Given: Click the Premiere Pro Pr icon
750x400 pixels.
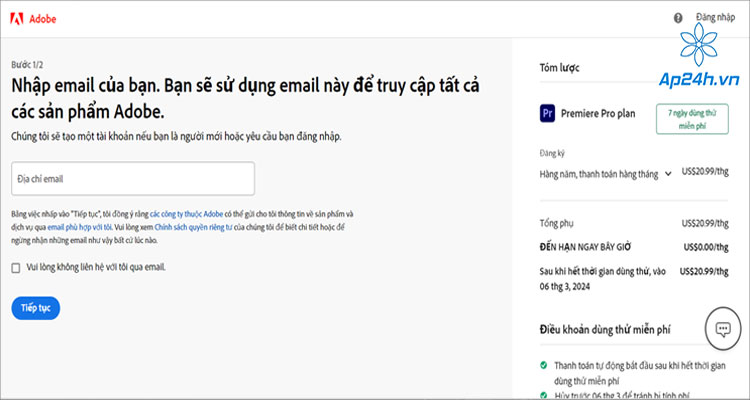Looking at the screenshot, I should 547,114.
